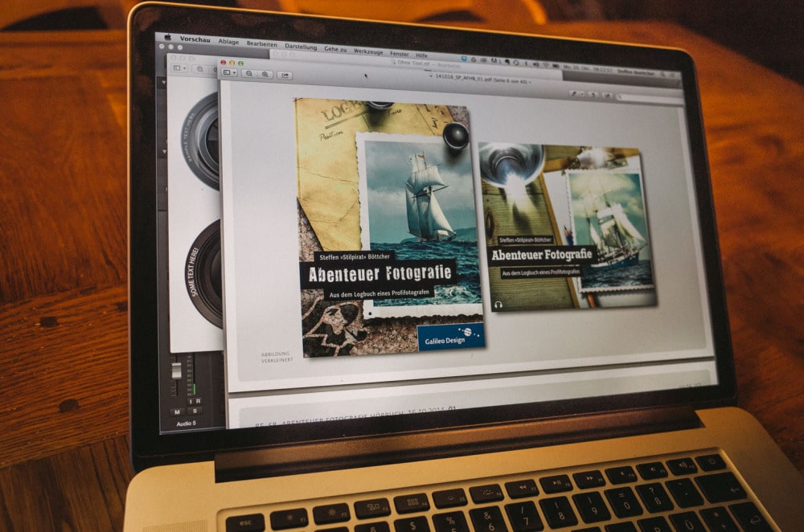Toggle Input monitoring (I) on Audio 5
804x532 pixels.
(x=191, y=401)
